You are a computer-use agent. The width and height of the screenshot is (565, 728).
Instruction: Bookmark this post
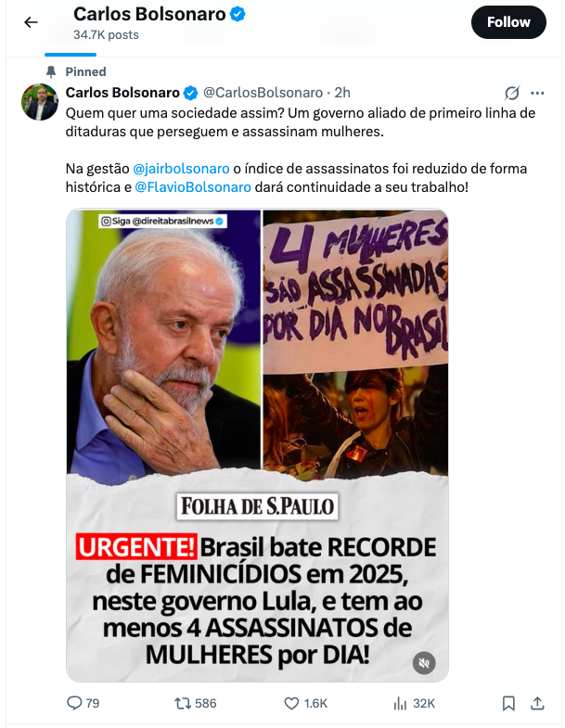(508, 703)
